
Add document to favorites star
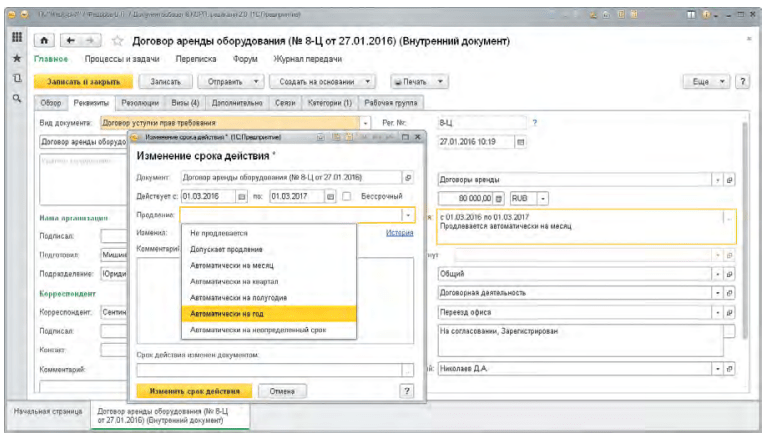click(x=117, y=41)
